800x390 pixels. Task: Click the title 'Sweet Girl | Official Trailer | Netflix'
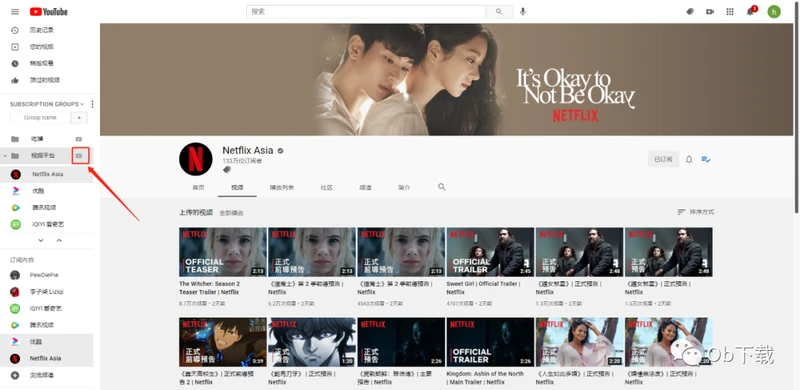(x=483, y=288)
